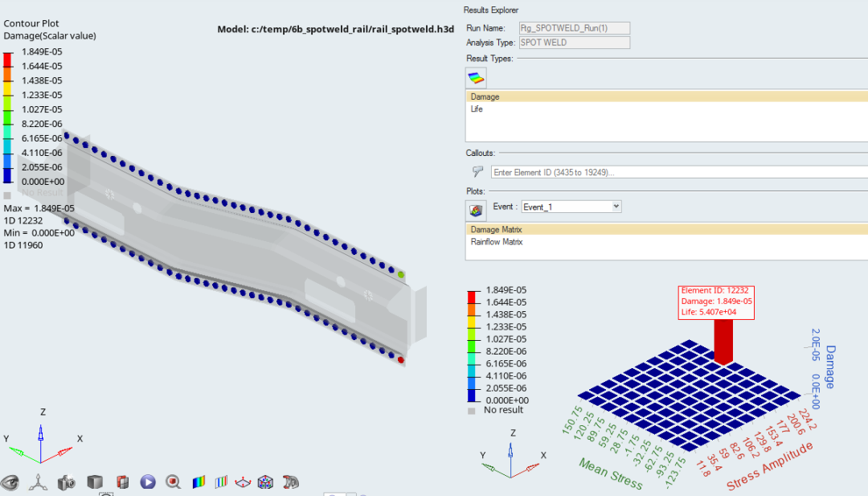This screenshot has height=496, width=868.
Task: Click the callout flag icon
Action: tap(478, 171)
